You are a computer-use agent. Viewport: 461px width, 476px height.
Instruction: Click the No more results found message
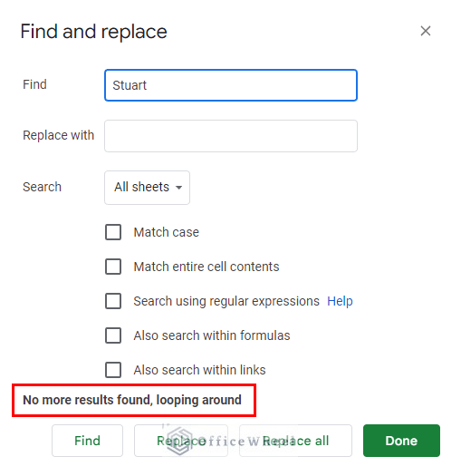132,400
